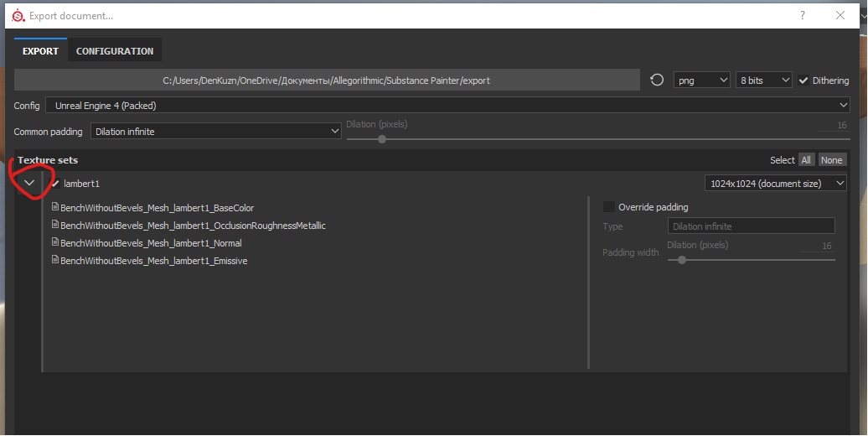This screenshot has height=436, width=868.
Task: Open the Common padding dropdown
Action: (216, 132)
